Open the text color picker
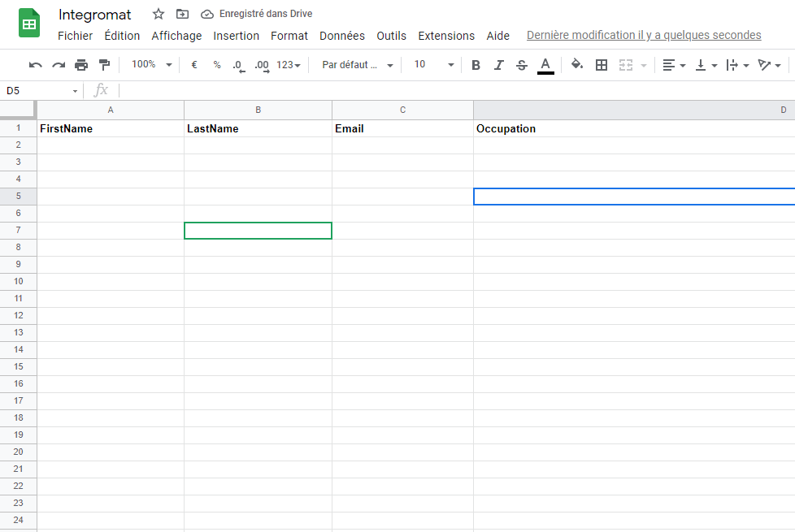 (545, 65)
